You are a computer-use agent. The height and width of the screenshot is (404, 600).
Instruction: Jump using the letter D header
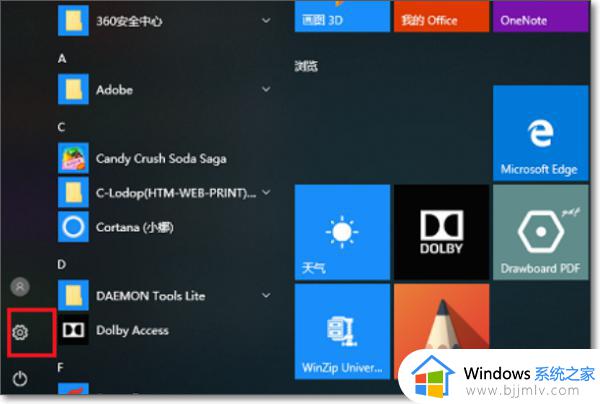[x=62, y=264]
